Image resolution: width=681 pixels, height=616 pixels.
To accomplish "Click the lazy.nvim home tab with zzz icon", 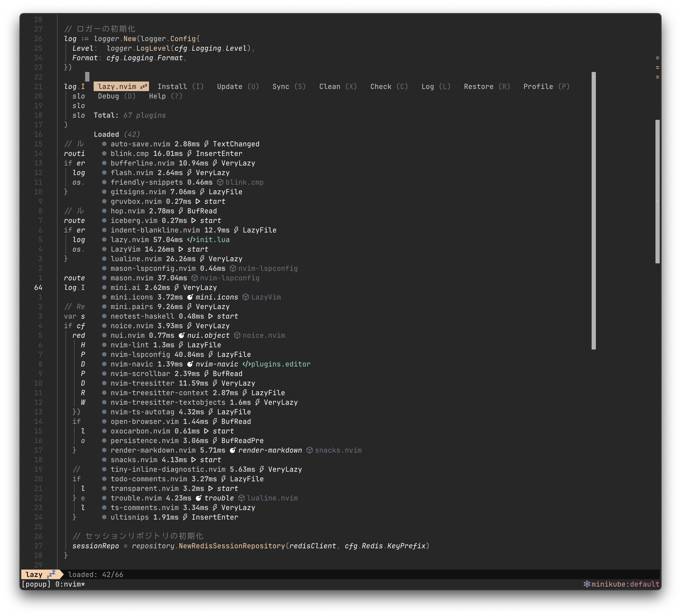I will [121, 86].
